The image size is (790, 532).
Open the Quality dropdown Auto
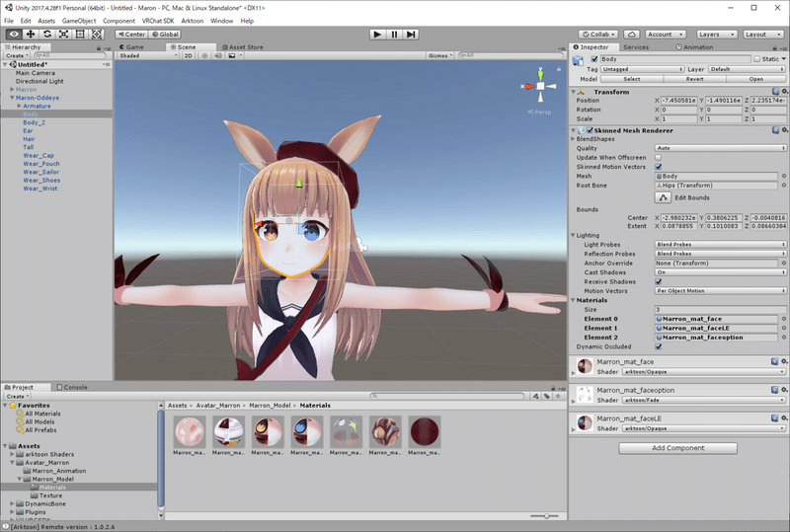720,148
